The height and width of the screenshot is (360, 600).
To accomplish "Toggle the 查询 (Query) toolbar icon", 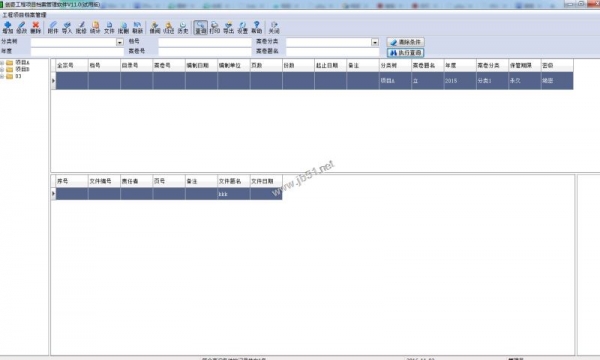I will pos(201,28).
